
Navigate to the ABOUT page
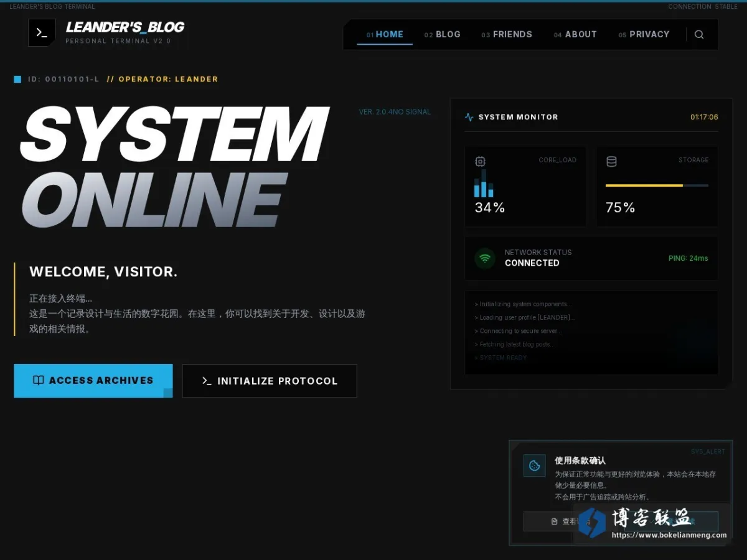click(x=575, y=35)
